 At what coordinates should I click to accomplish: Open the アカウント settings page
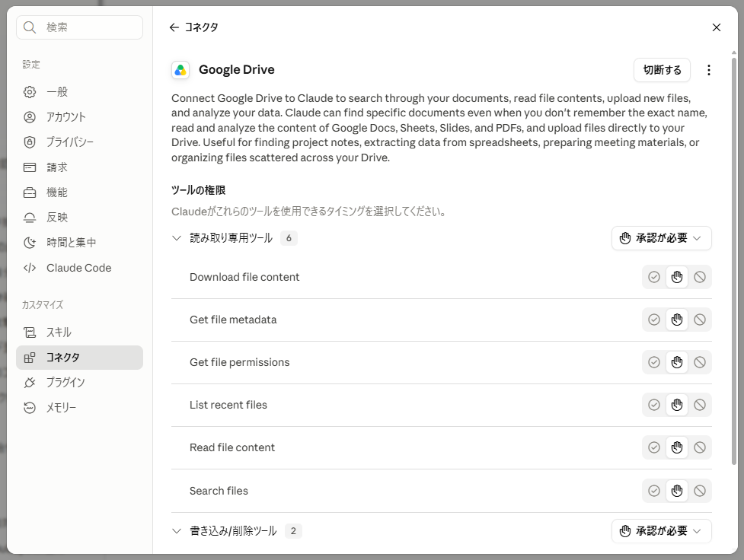tap(79, 117)
